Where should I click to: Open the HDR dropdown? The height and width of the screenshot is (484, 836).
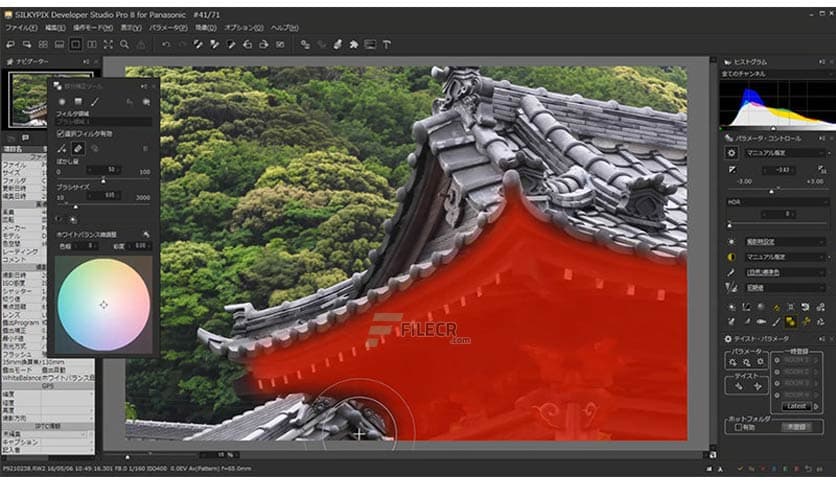pyautogui.click(x=778, y=202)
